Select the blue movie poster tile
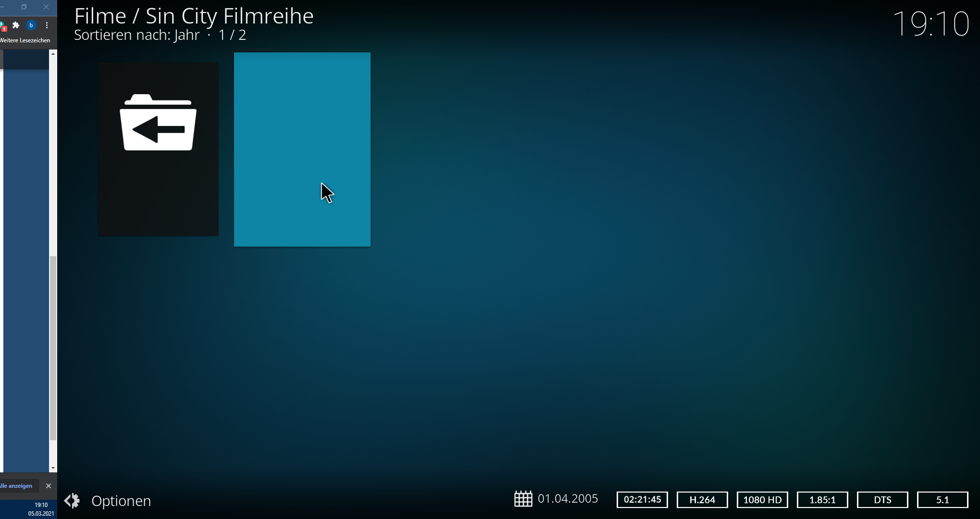 coord(302,149)
